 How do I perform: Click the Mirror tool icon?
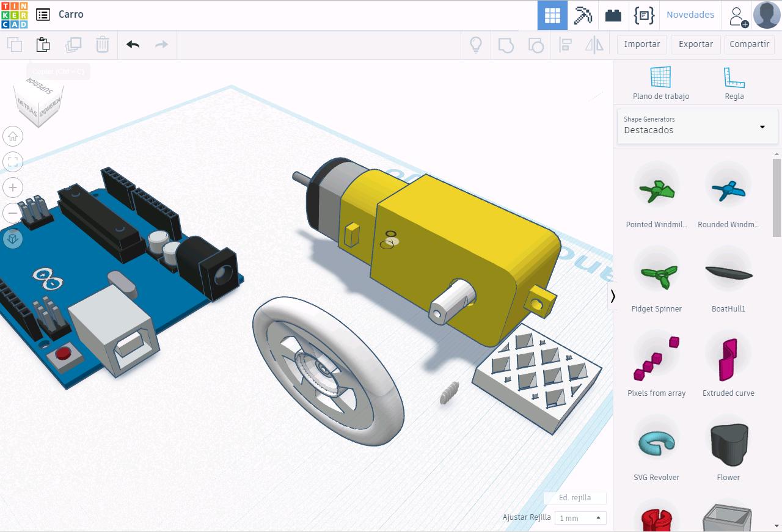click(x=595, y=44)
